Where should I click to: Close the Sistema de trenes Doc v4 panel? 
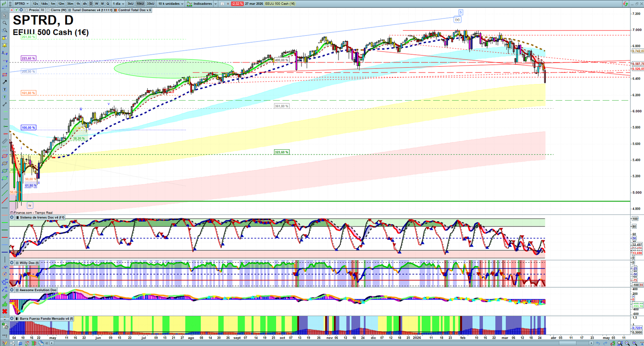pyautogui.click(x=12, y=218)
